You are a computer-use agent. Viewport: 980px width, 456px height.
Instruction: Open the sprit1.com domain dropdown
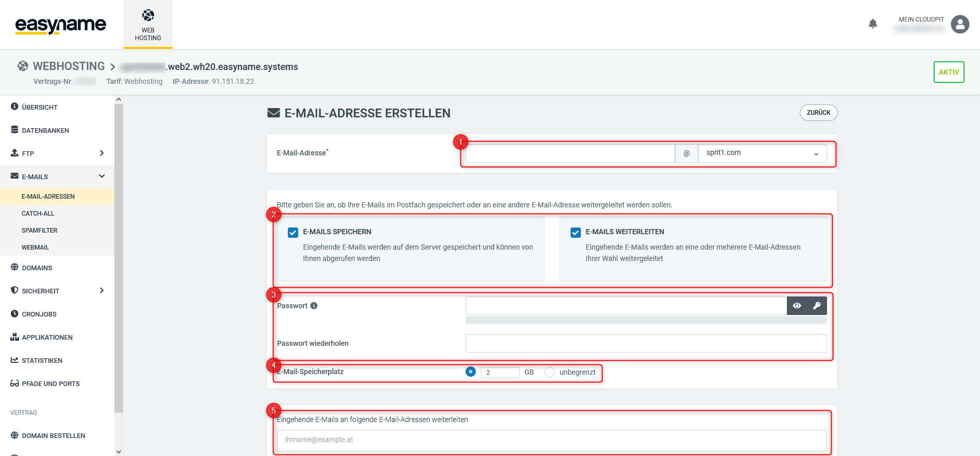[x=762, y=153]
